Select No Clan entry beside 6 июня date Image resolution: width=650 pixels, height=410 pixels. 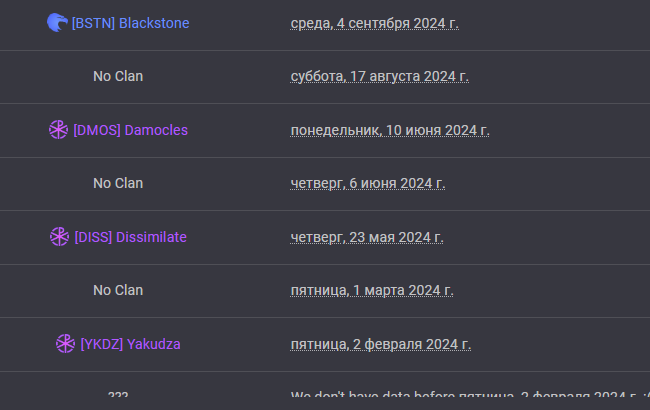pos(118,183)
